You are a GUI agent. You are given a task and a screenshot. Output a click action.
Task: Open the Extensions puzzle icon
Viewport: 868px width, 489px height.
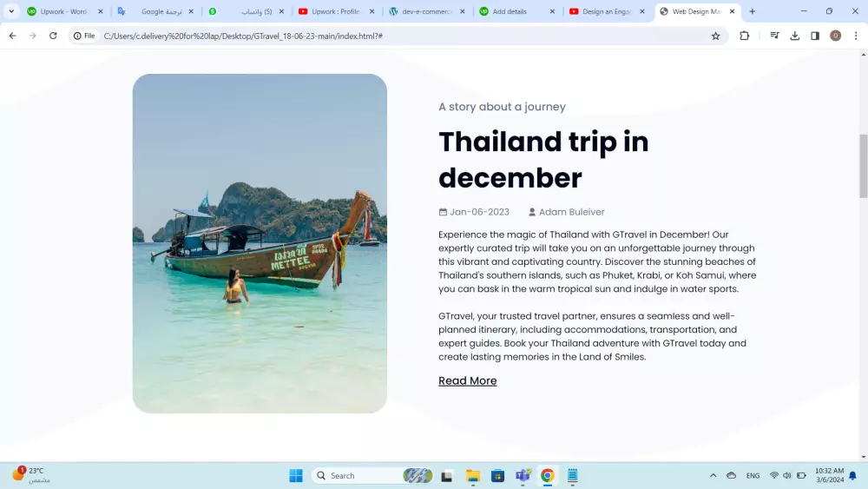[x=745, y=36]
